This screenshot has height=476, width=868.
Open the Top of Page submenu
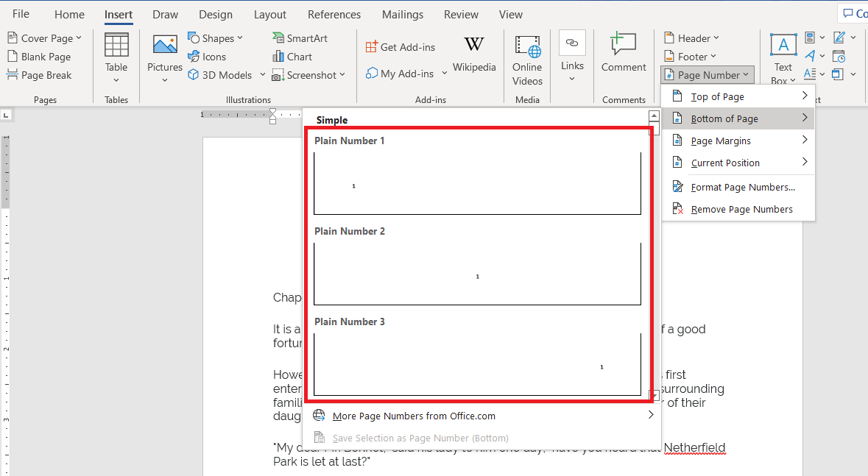[x=738, y=96]
